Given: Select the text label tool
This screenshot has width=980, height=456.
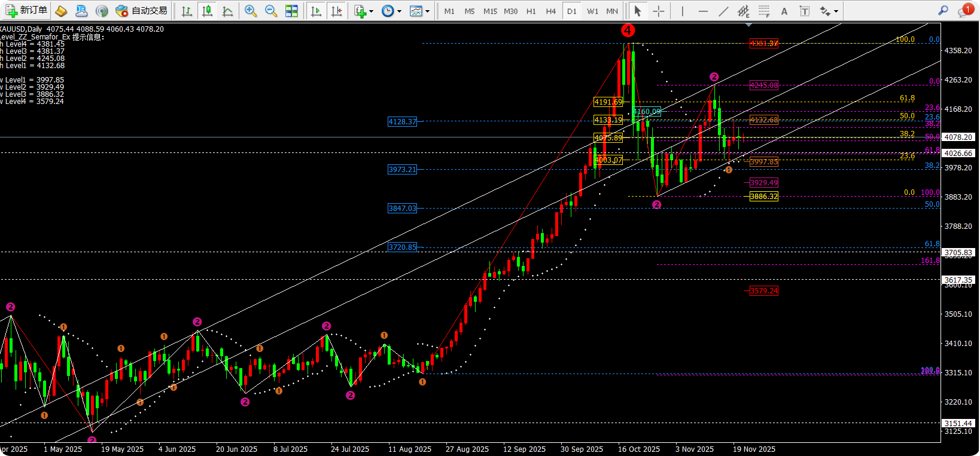Looking at the screenshot, I should tap(805, 11).
